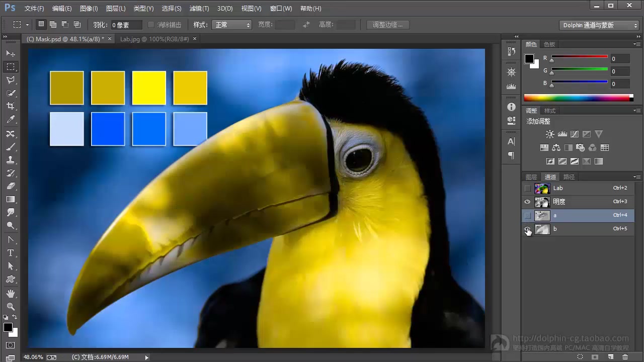
Task: Select the Hand tool
Action: point(11,293)
